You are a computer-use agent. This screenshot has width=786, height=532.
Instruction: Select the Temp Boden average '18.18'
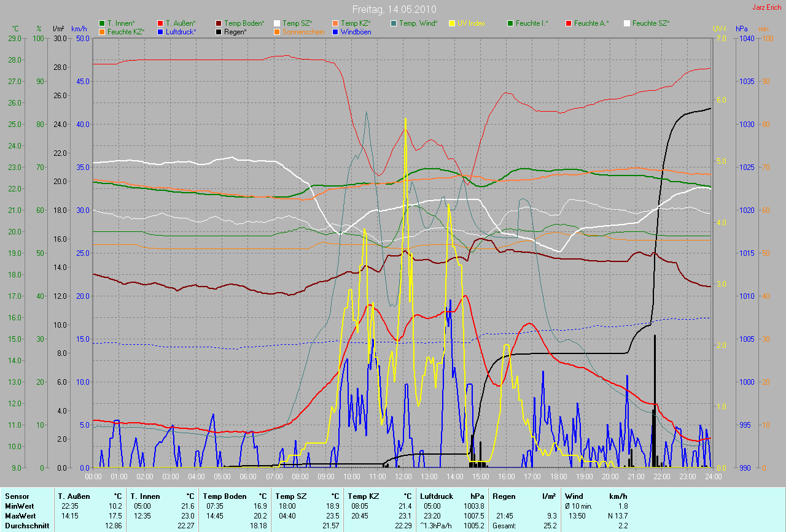[258, 526]
